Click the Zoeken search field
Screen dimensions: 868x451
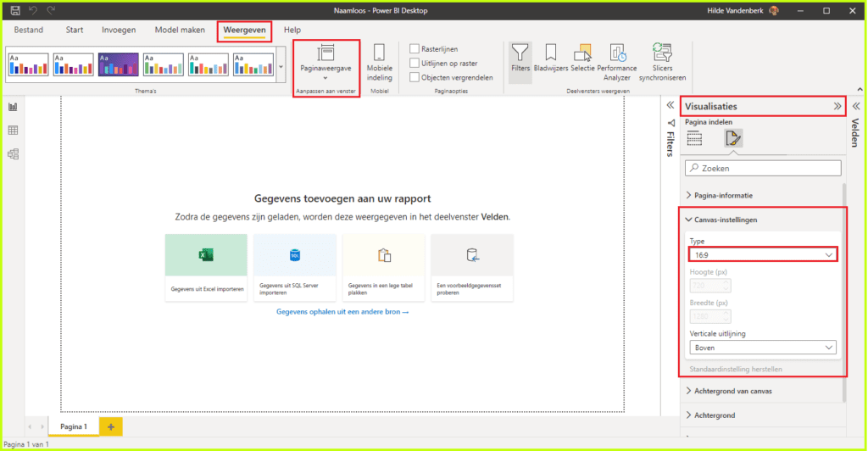(763, 168)
